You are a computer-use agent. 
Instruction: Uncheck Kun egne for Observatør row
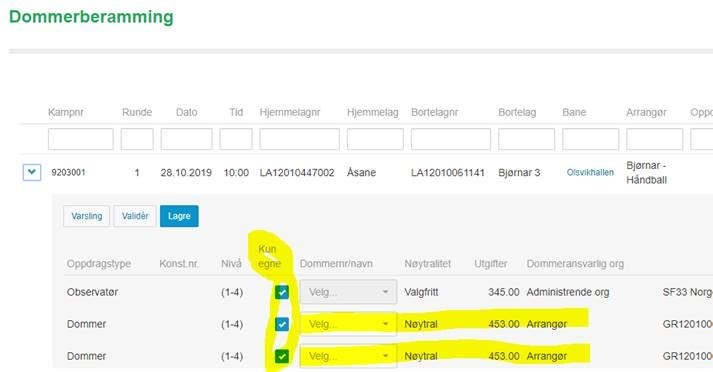[282, 292]
